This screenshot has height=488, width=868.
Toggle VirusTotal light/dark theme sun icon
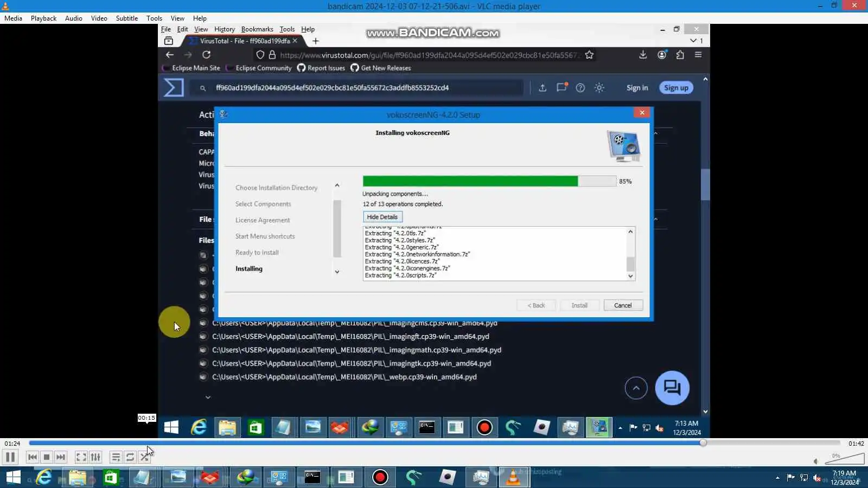pyautogui.click(x=599, y=88)
